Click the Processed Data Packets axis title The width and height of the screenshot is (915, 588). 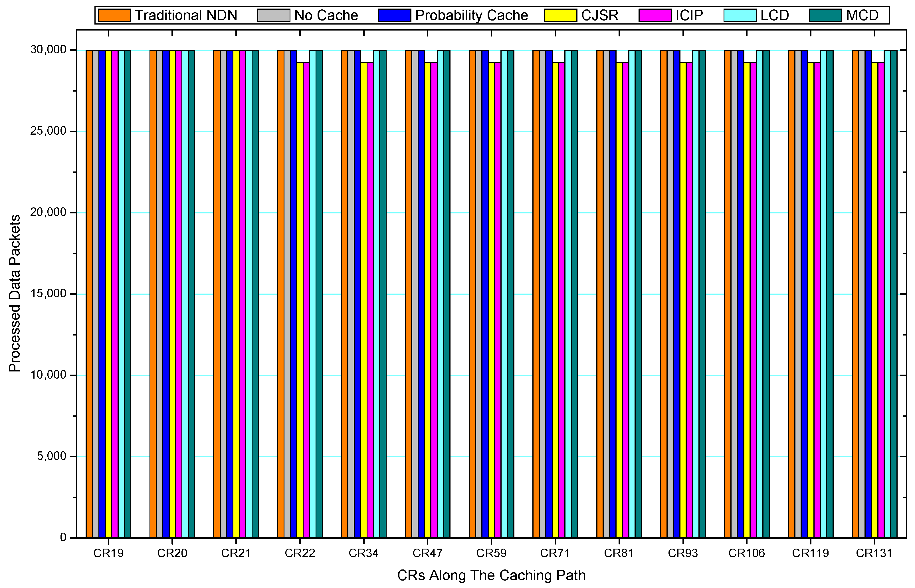click(x=15, y=293)
